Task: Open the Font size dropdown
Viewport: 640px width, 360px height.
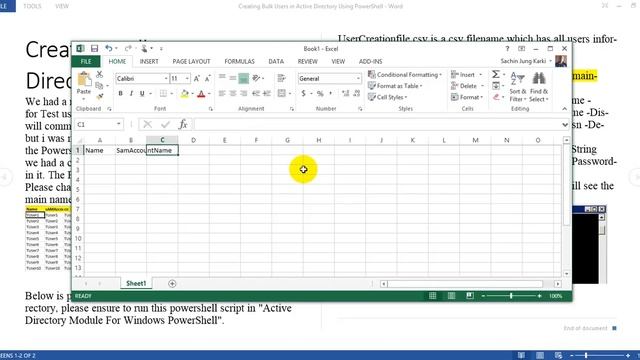Action: click(187, 78)
